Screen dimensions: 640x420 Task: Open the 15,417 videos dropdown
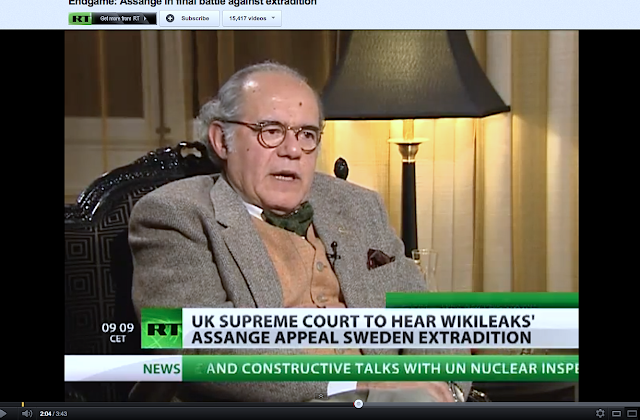[x=252, y=18]
